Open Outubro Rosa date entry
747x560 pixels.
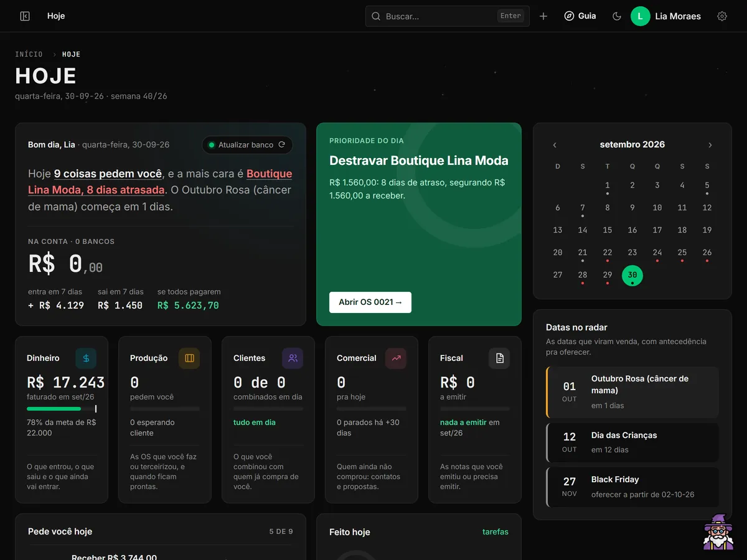(x=632, y=392)
